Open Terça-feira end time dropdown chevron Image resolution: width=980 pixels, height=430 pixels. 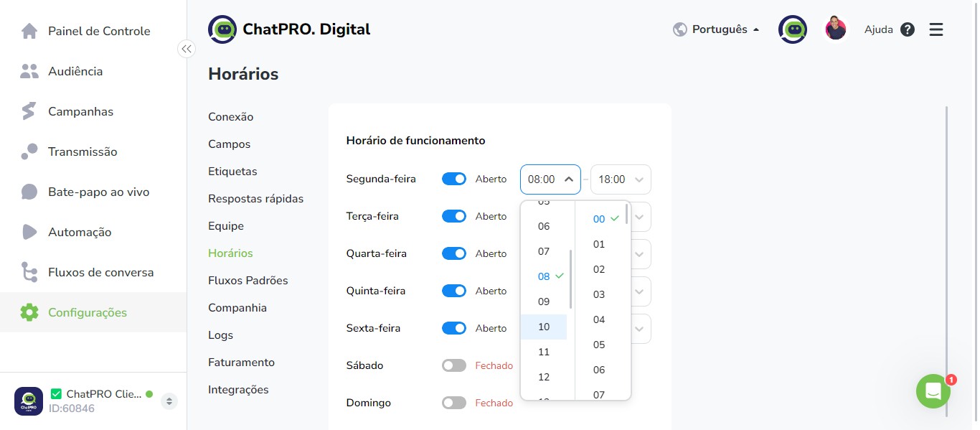pyautogui.click(x=639, y=217)
